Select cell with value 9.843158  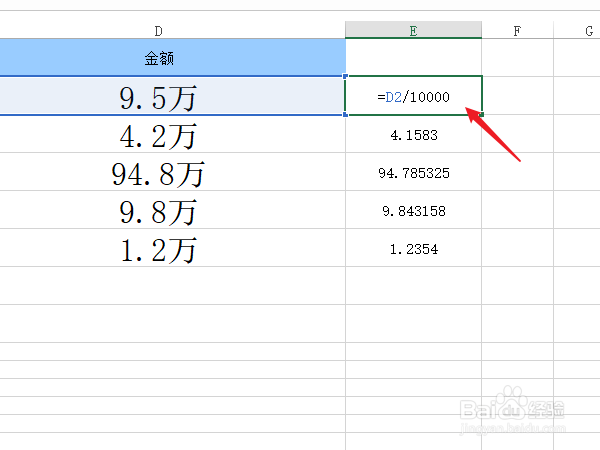click(x=413, y=210)
